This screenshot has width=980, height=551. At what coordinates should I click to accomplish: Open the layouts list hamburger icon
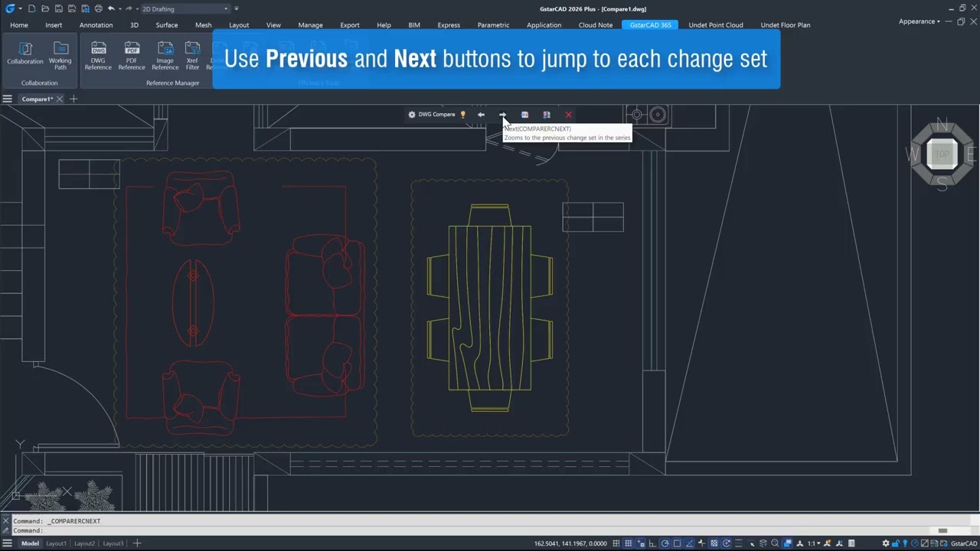7,543
